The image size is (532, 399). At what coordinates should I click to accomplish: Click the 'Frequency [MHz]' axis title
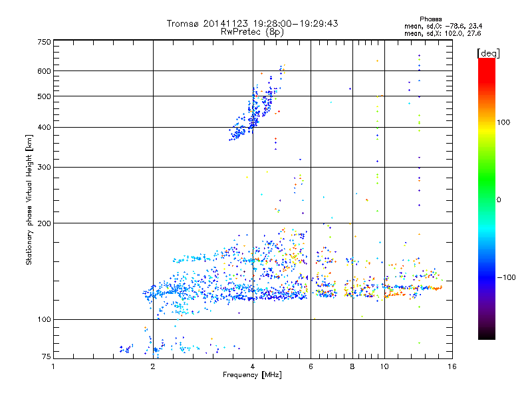(x=252, y=375)
